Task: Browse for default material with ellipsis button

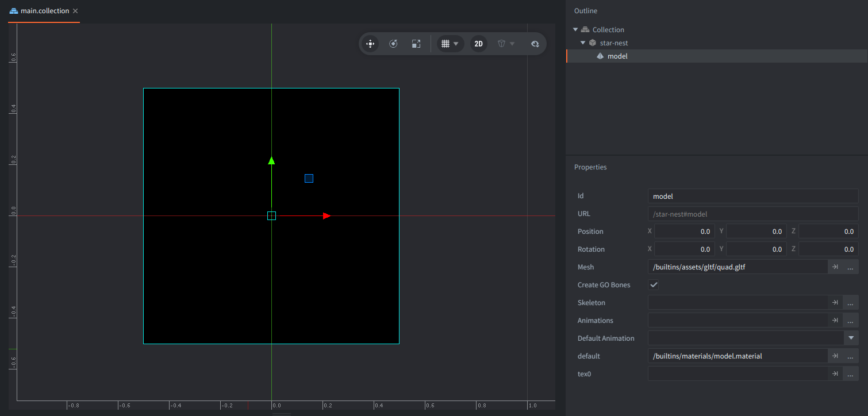Action: coord(851,356)
